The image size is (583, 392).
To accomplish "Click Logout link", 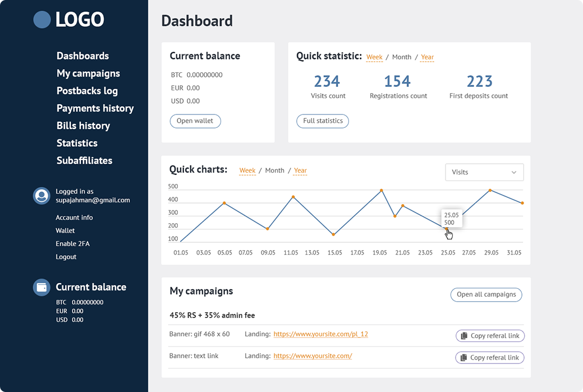I will [66, 257].
